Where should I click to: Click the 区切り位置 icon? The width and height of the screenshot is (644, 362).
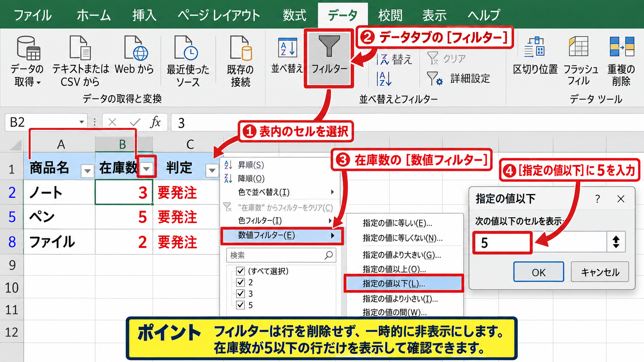pyautogui.click(x=535, y=47)
